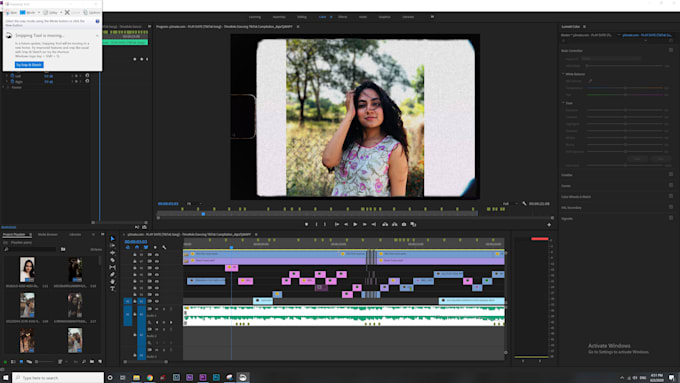Expand Panner in Effect Controls
Screen dimensions: 680x383
click(x=4, y=87)
